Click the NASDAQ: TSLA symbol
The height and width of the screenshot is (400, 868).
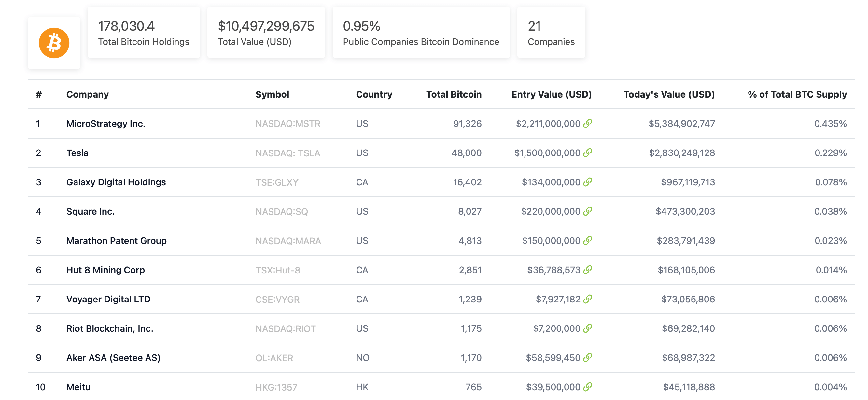pyautogui.click(x=288, y=153)
